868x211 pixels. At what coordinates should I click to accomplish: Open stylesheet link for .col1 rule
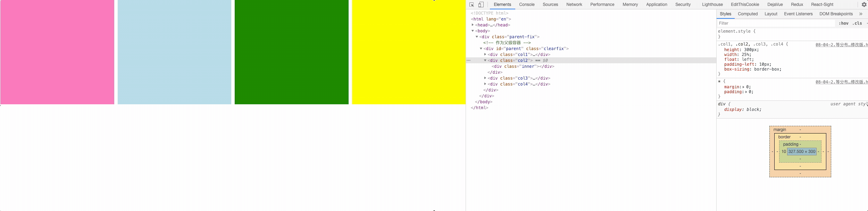coord(841,45)
